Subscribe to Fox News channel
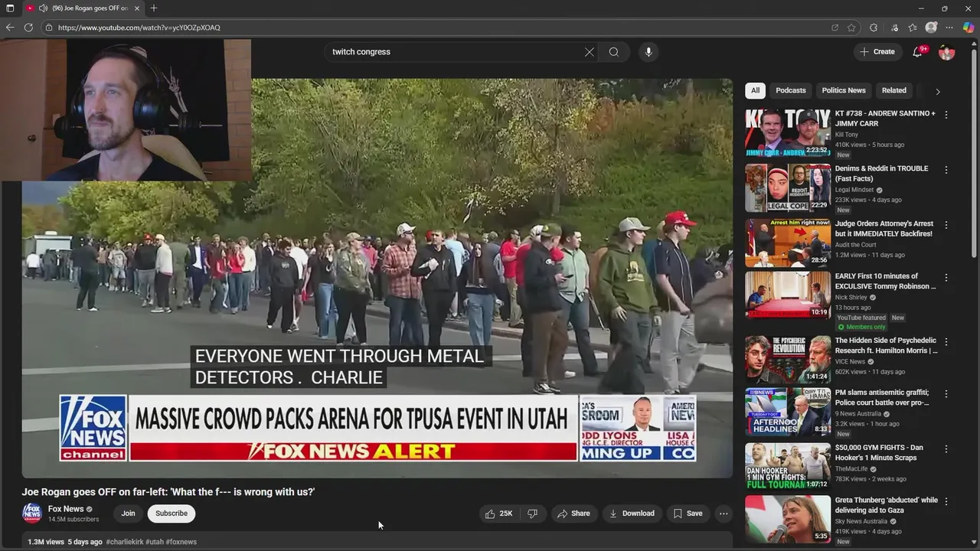The width and height of the screenshot is (980, 551). [x=171, y=514]
